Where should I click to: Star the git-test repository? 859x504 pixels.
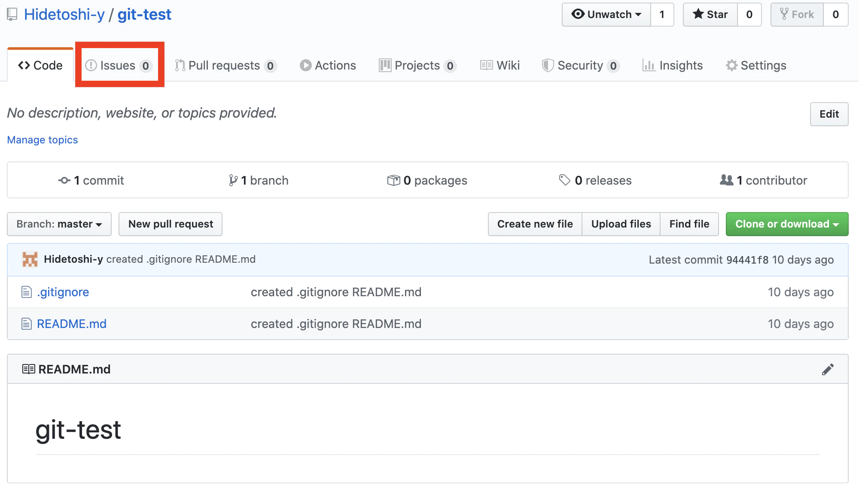(x=710, y=15)
